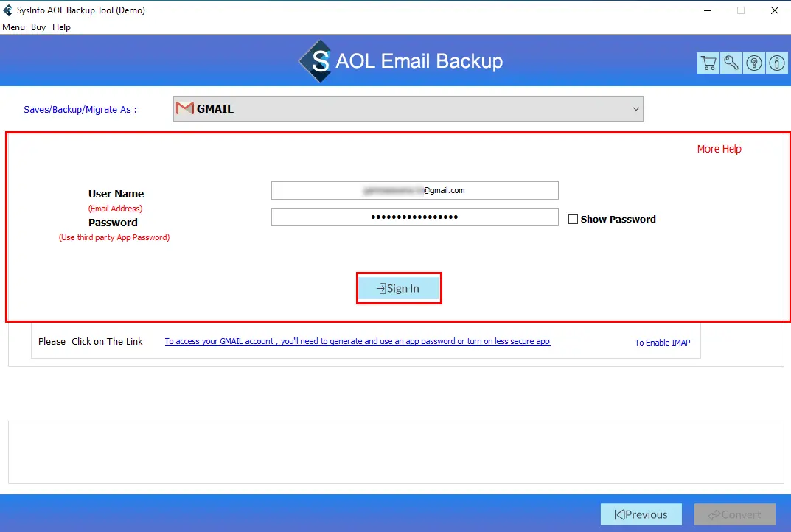Screen dimensions: 791x532
Task: Click the 'Saves/Backup/Migrate As :' label
Action: click(80, 110)
